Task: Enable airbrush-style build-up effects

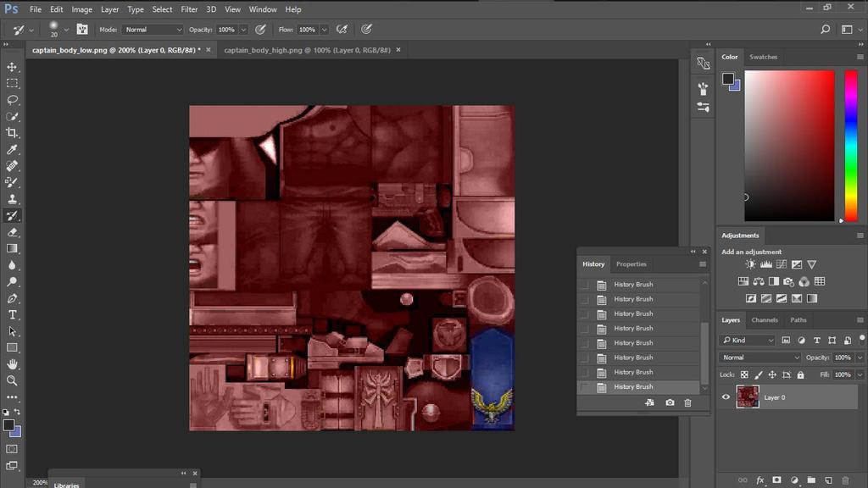Action: (342, 30)
